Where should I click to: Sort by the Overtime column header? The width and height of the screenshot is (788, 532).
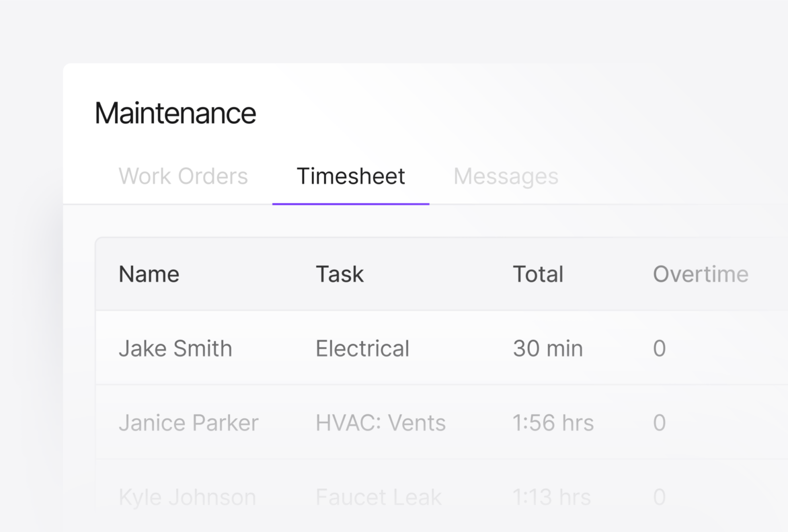[700, 274]
